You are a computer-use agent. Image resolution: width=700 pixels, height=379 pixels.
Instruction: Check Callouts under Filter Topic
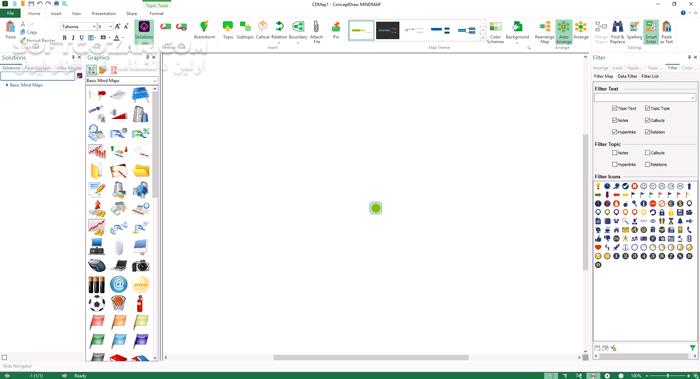[x=647, y=153]
